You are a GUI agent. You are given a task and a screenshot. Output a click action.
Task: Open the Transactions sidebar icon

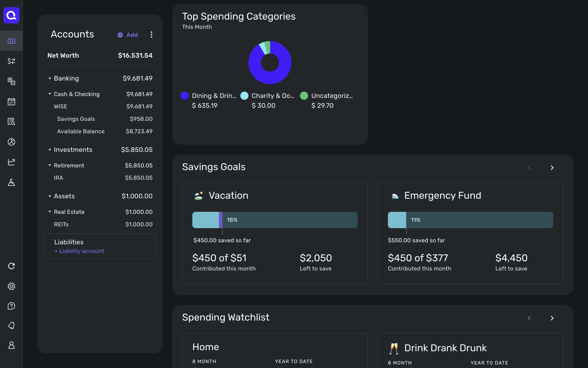coord(11,61)
